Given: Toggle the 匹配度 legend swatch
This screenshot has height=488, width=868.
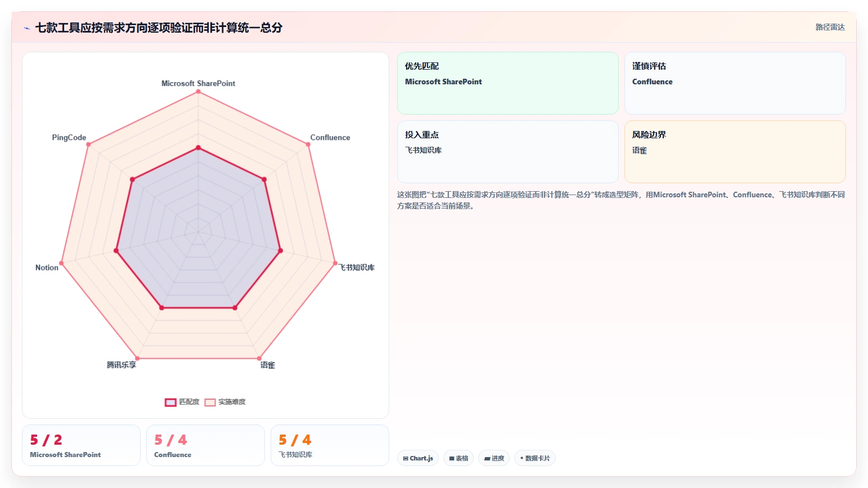Looking at the screenshot, I should [170, 402].
